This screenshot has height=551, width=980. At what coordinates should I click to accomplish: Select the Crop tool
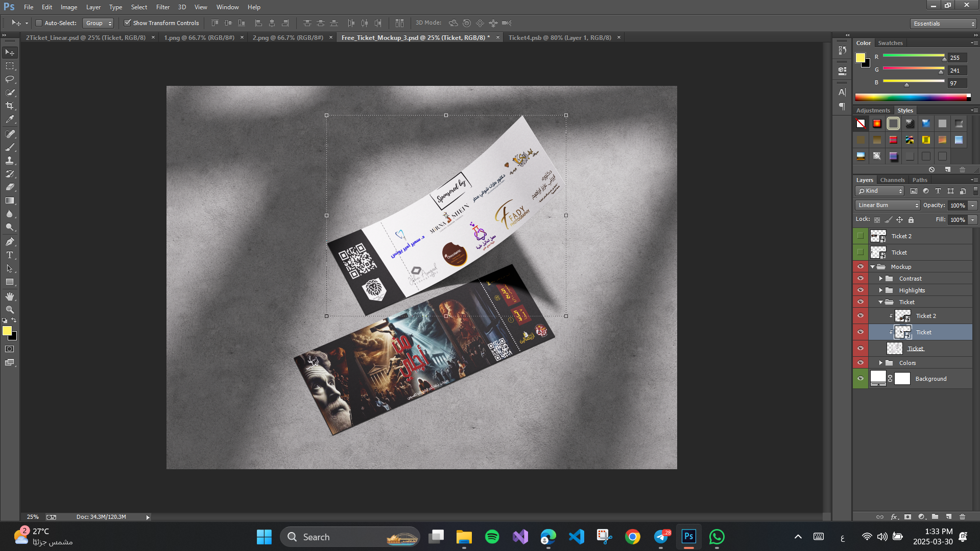[x=10, y=106]
